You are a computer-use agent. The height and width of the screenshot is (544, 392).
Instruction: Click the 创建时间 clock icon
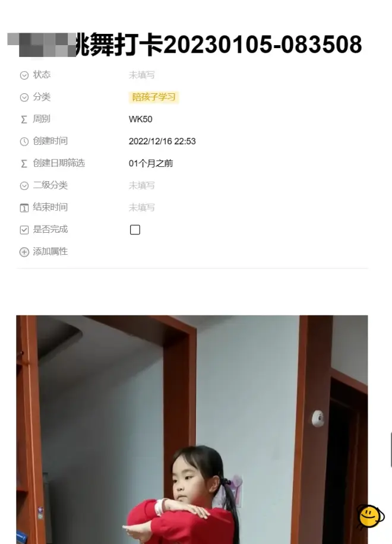point(24,141)
